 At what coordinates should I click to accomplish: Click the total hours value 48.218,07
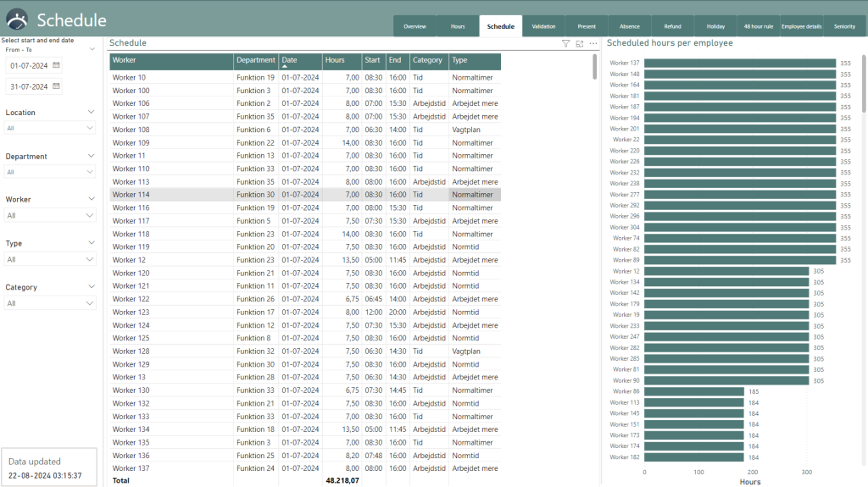tap(342, 480)
